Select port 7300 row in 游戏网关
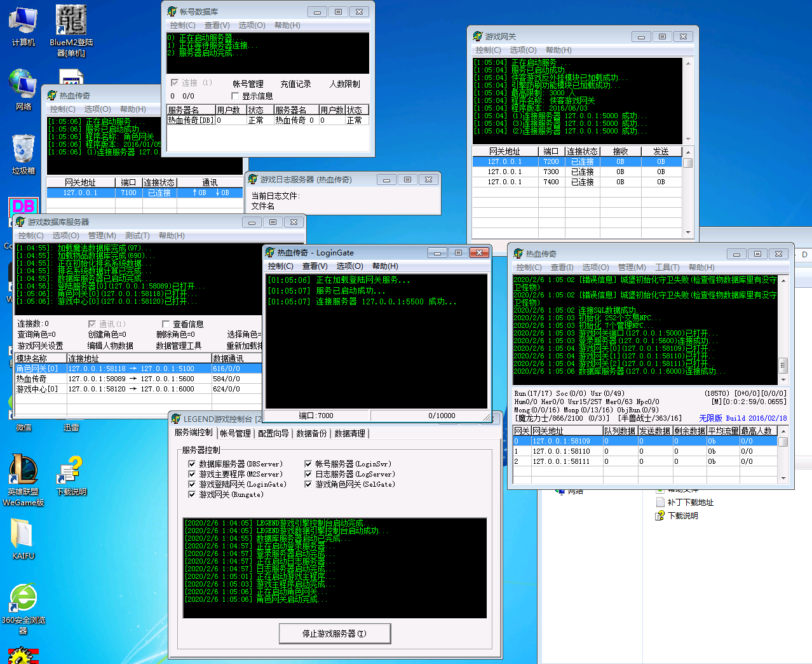 [577, 172]
